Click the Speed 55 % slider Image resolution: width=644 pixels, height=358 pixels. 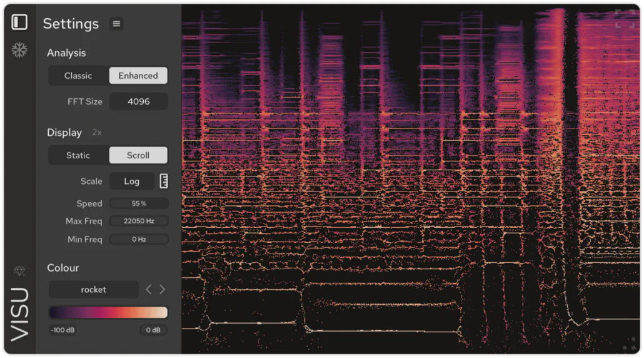(139, 203)
